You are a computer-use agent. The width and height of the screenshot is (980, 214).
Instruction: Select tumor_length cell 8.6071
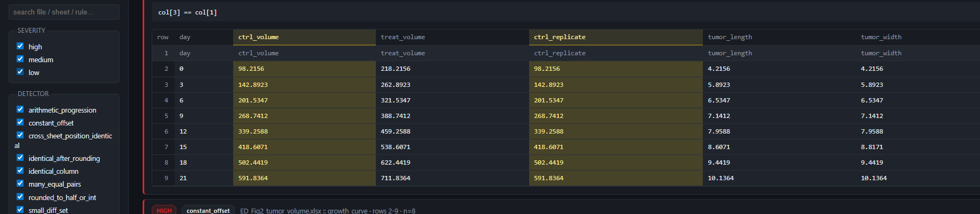click(x=779, y=147)
